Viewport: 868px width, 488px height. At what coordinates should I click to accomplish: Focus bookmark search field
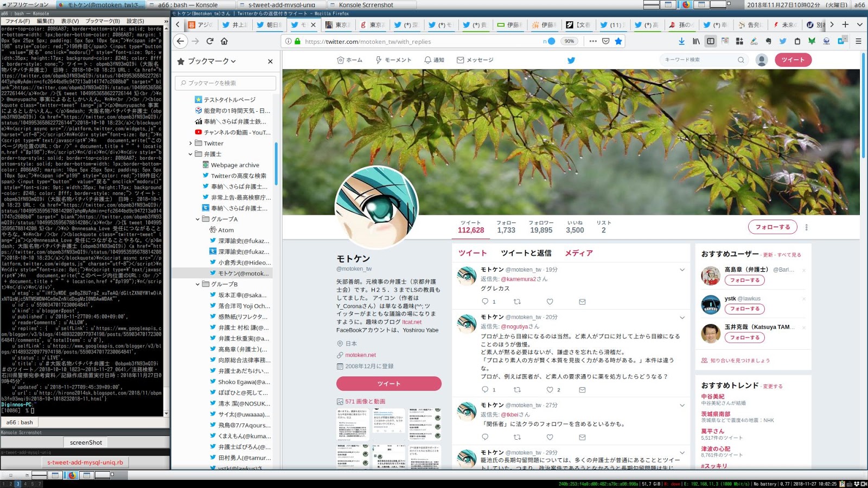(x=225, y=83)
